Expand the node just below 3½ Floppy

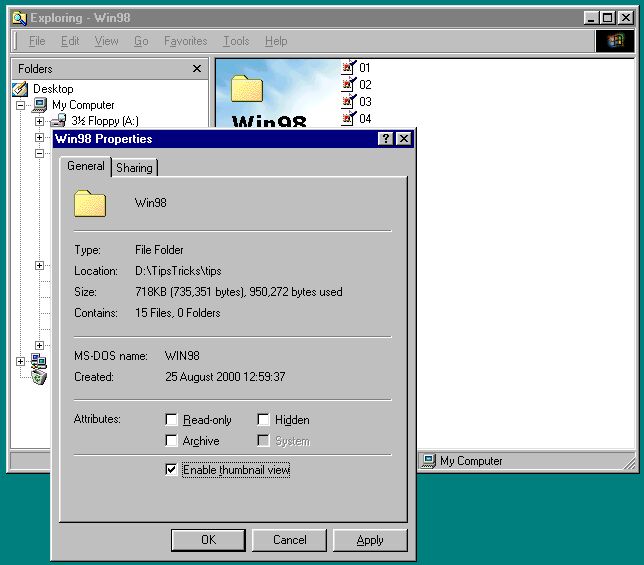(x=39, y=137)
